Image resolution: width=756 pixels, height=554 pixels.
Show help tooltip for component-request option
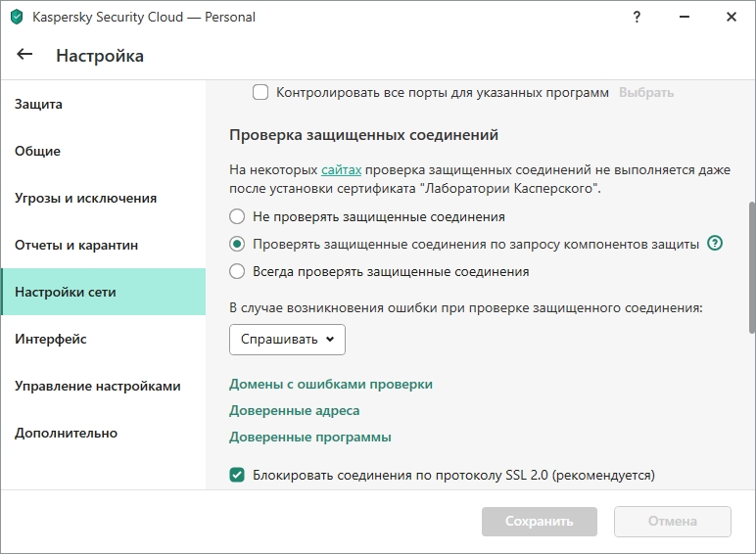(x=715, y=244)
